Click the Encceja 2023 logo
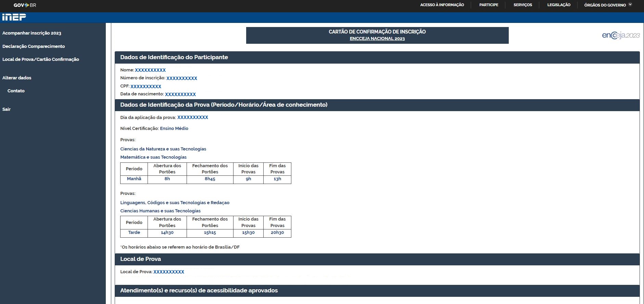 (x=620, y=35)
